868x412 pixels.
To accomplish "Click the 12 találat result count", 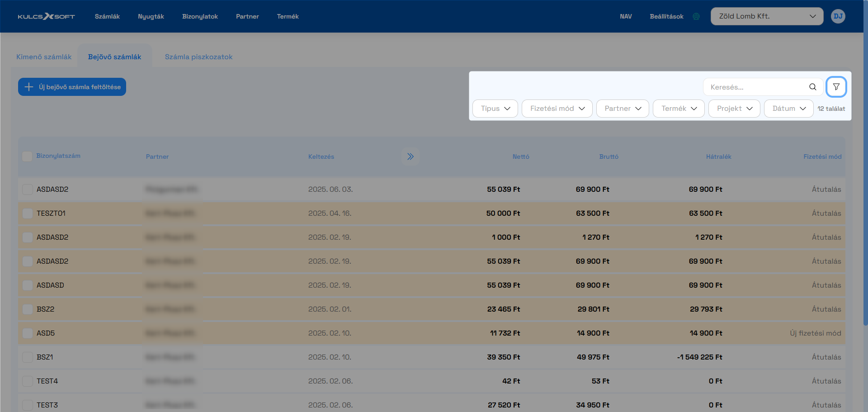I will (831, 109).
